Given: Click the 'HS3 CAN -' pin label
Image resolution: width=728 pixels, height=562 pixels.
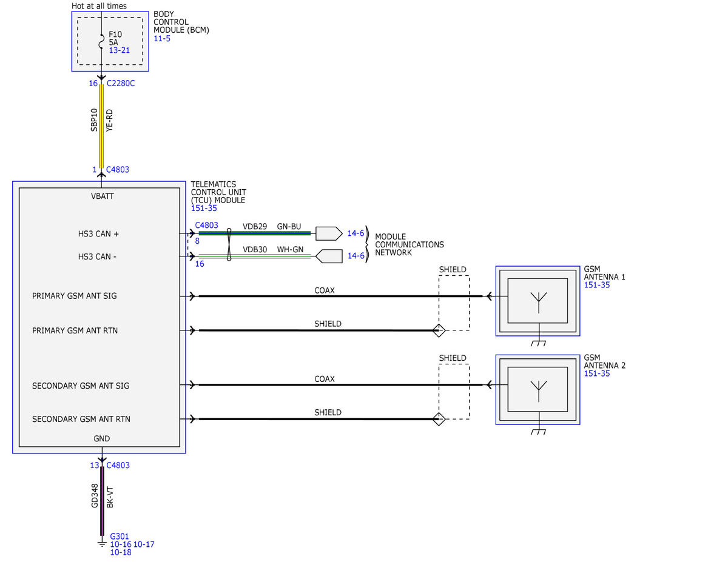Looking at the screenshot, I should coord(97,256).
